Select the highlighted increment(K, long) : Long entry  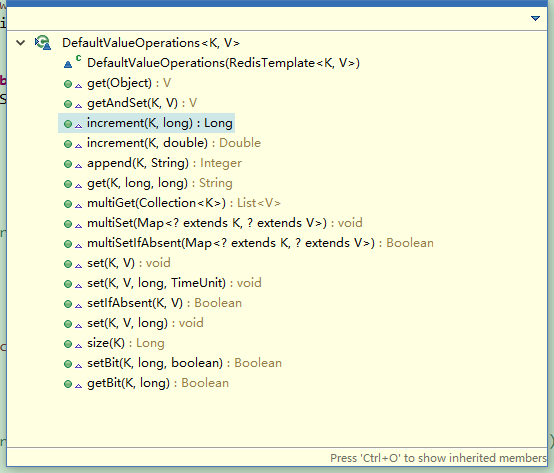(x=160, y=123)
